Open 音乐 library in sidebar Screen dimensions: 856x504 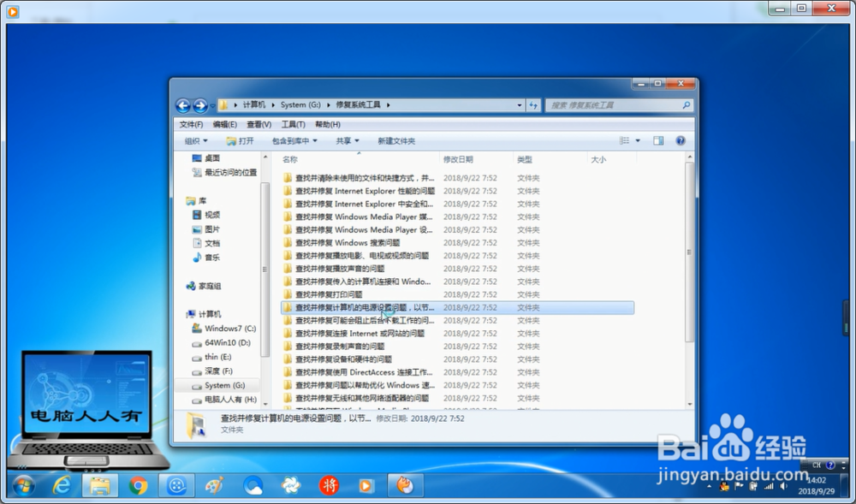[206, 258]
